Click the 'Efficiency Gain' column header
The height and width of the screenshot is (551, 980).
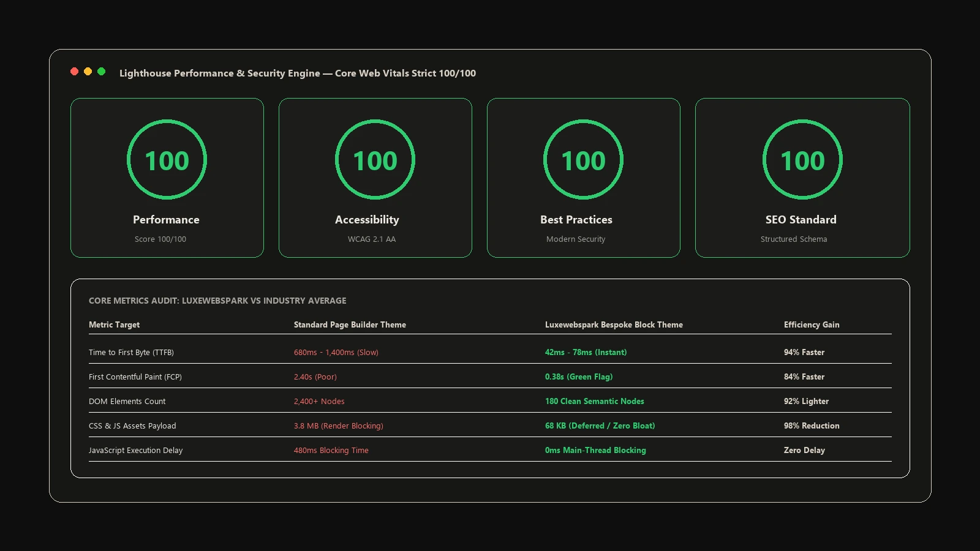[x=812, y=325]
